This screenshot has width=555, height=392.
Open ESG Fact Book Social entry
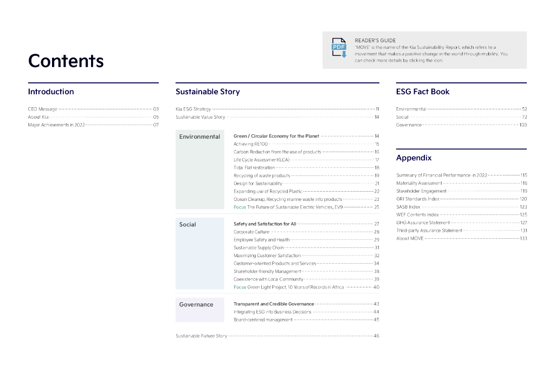[462, 117]
